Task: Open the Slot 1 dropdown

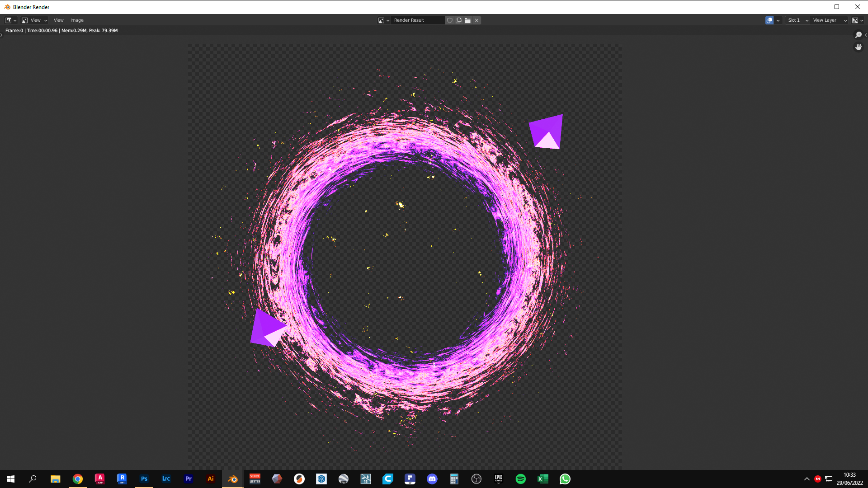Action: pyautogui.click(x=797, y=20)
